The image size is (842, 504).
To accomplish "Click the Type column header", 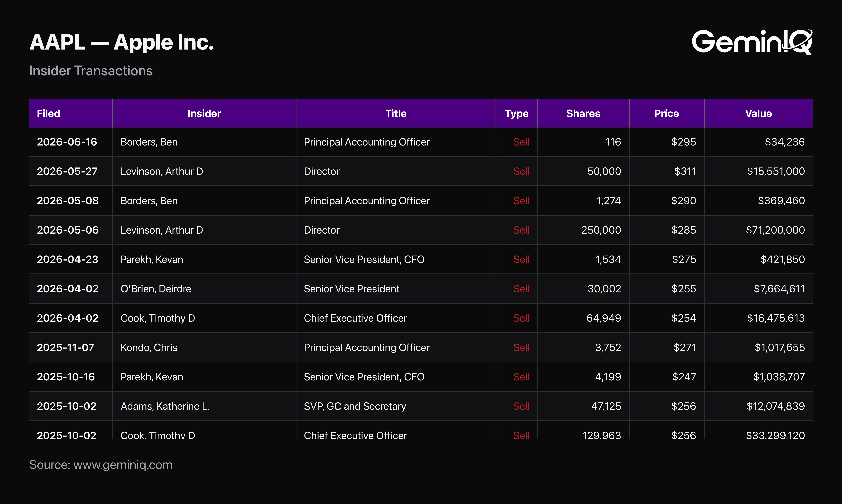I will point(516,113).
